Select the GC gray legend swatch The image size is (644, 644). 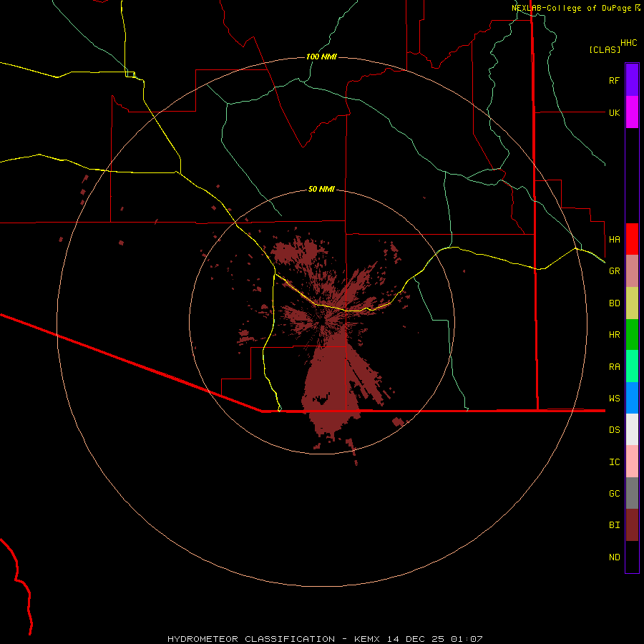pos(632,493)
